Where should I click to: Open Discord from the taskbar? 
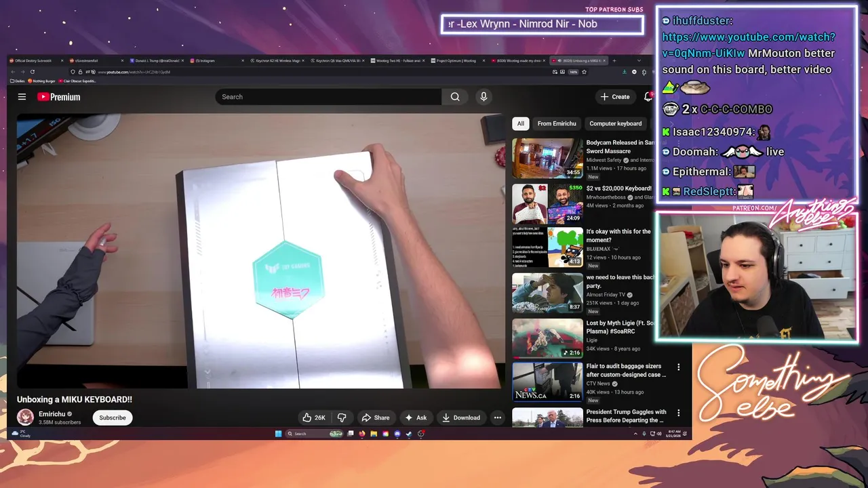(397, 434)
